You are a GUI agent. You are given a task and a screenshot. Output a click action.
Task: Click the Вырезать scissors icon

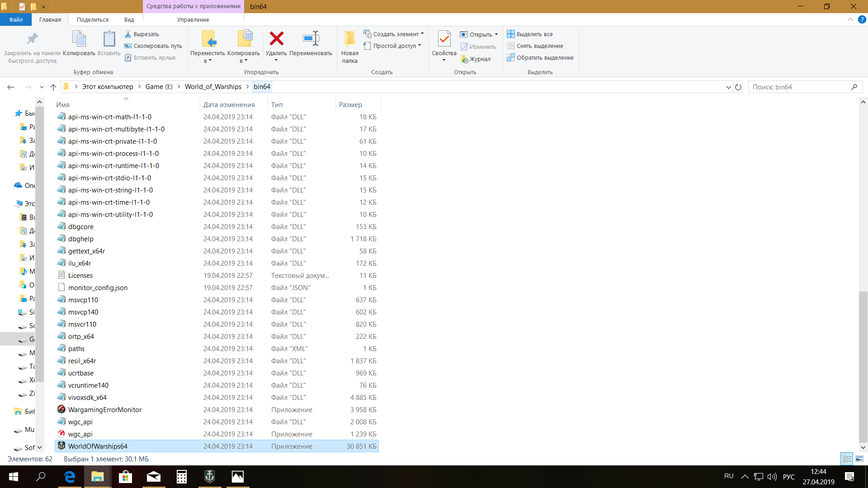coord(128,34)
